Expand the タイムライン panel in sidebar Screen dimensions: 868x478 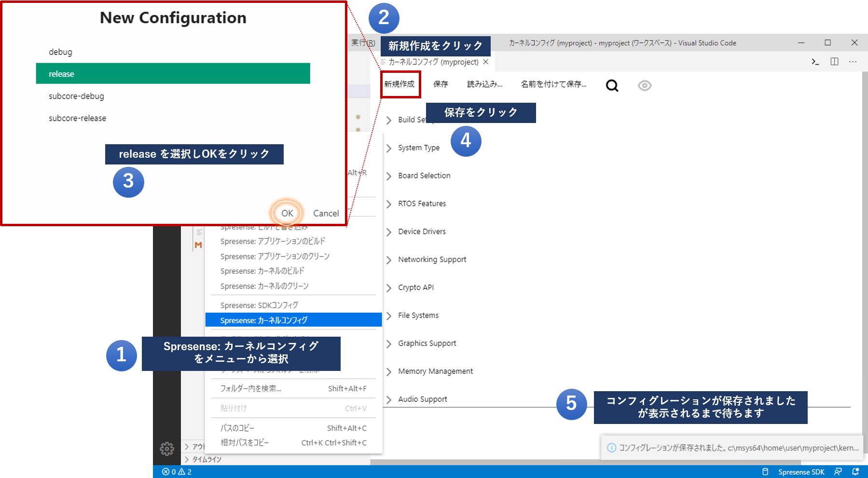206,459
